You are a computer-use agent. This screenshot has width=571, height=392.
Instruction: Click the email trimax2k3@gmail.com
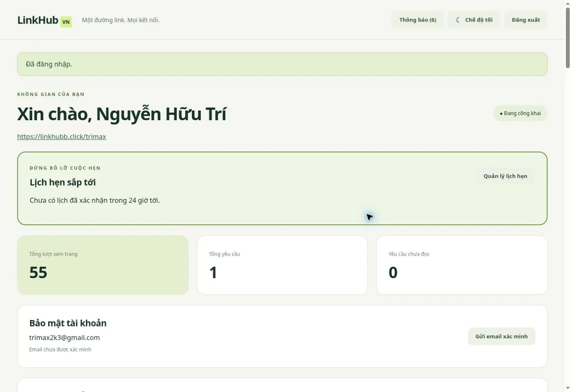(x=65, y=338)
